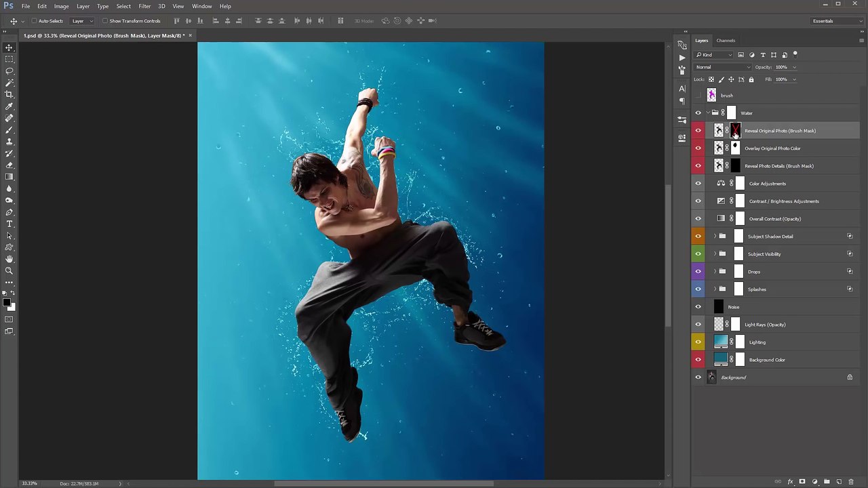This screenshot has width=868, height=488.
Task: Open the Filter menu
Action: pos(144,6)
